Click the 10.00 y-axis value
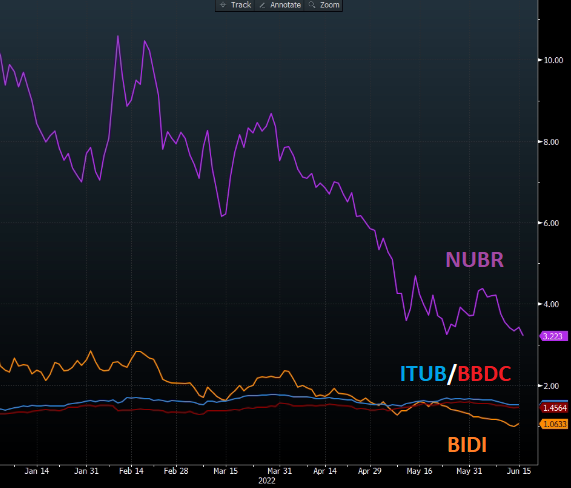Screen dimensions: 571x488 (553, 60)
